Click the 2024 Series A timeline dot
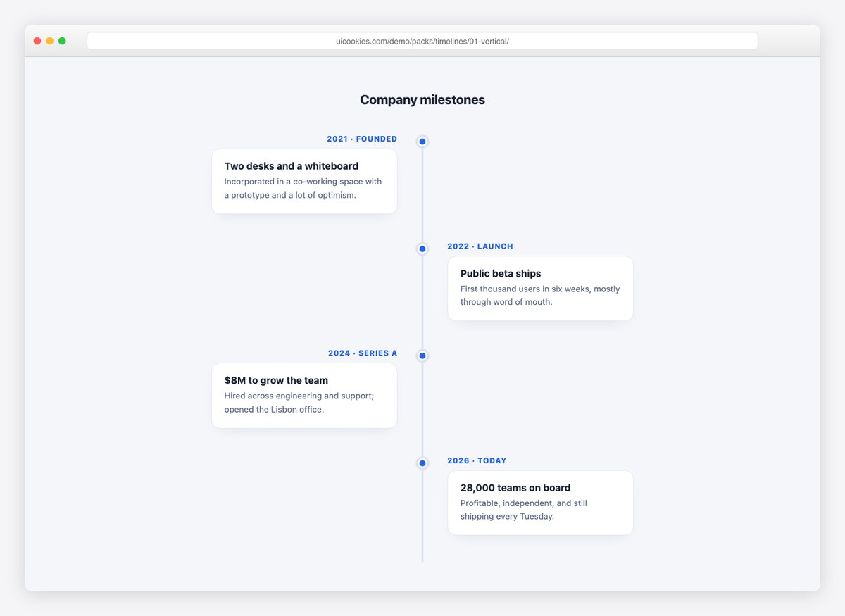This screenshot has width=845, height=616. pyautogui.click(x=423, y=356)
